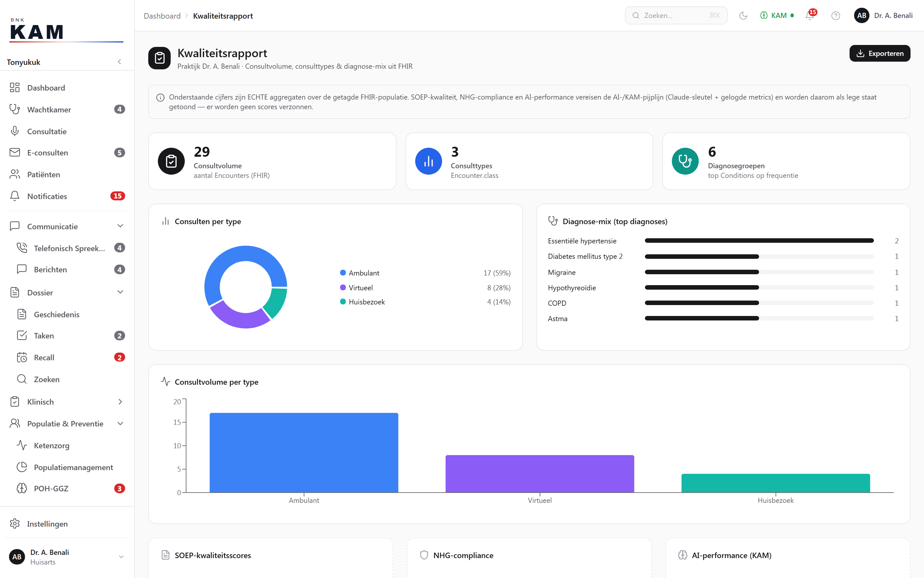The width and height of the screenshot is (924, 578).
Task: Click the Consultvolume clipboard icon card
Action: click(171, 161)
